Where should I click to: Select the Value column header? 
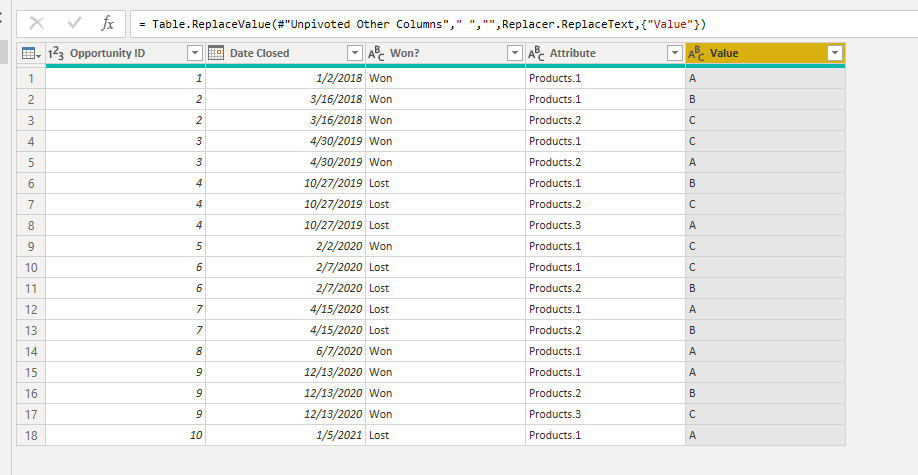point(766,53)
